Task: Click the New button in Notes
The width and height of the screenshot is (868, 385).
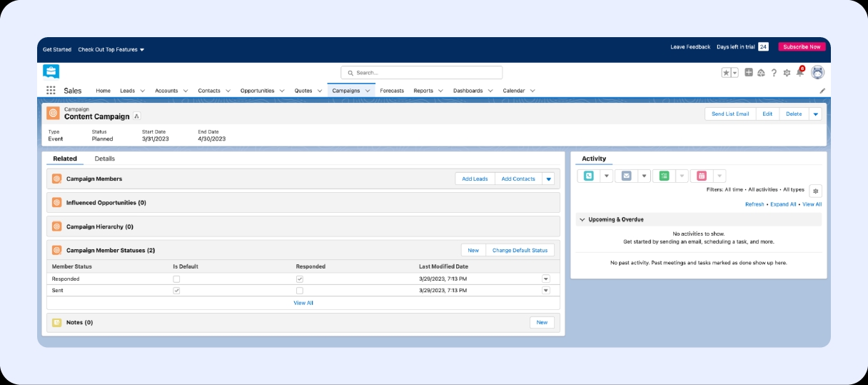Action: 542,322
